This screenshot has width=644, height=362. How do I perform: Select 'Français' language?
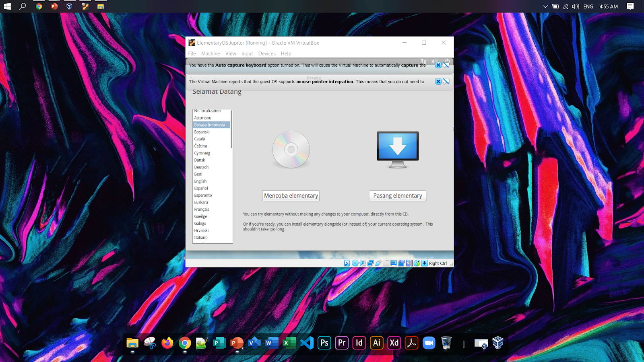pos(211,210)
